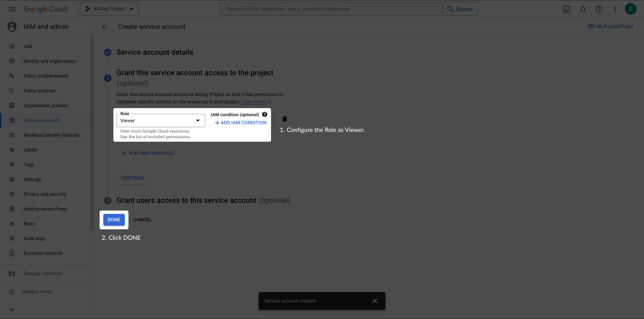Image resolution: width=644 pixels, height=319 pixels.
Task: Select the Labels tag icon in sidebar
Action: pos(12,150)
